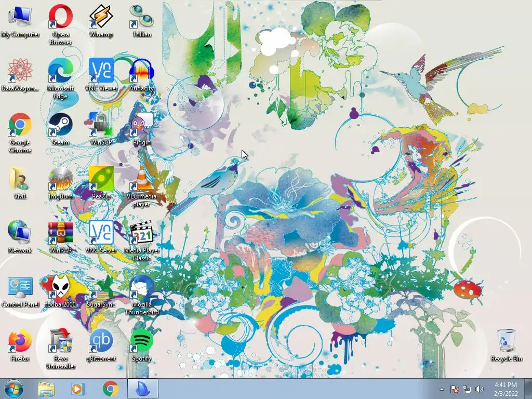Click the Steam shortcut icon
The height and width of the screenshot is (399, 532).
(x=60, y=129)
